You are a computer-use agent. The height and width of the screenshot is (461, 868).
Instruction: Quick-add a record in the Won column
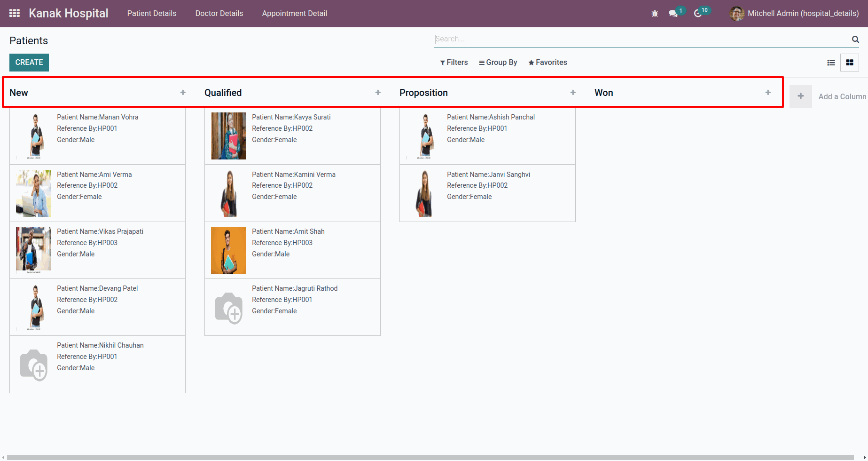point(767,92)
